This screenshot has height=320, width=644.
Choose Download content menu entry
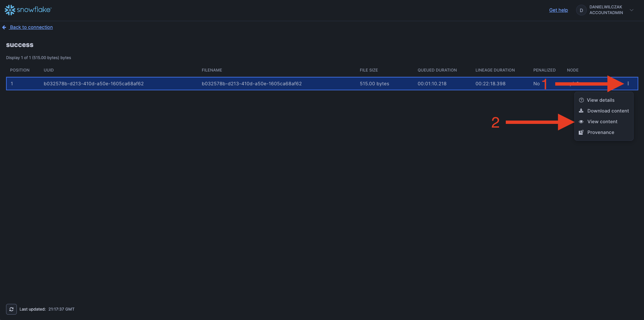pos(608,111)
